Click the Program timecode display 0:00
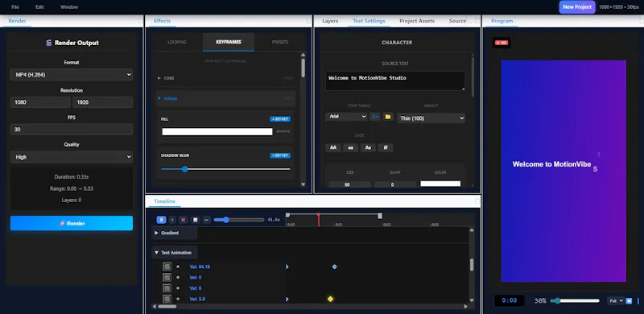The height and width of the screenshot is (314, 644). tap(510, 300)
